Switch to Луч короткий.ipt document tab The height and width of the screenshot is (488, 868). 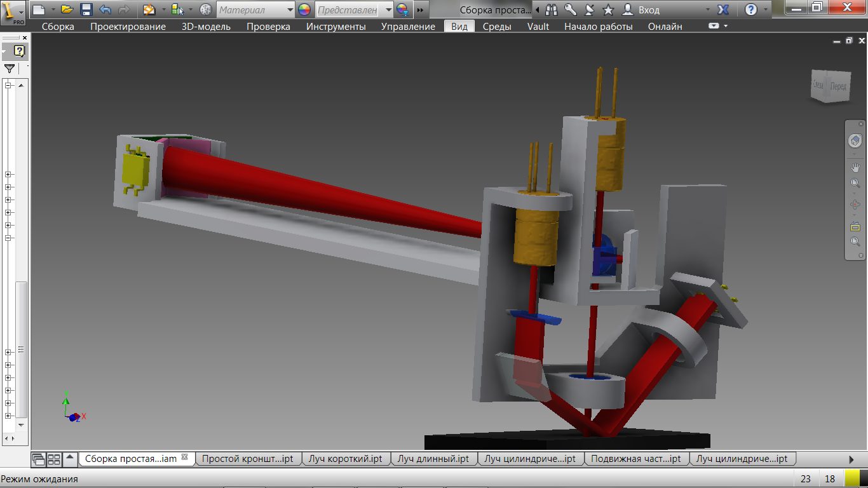[345, 458]
